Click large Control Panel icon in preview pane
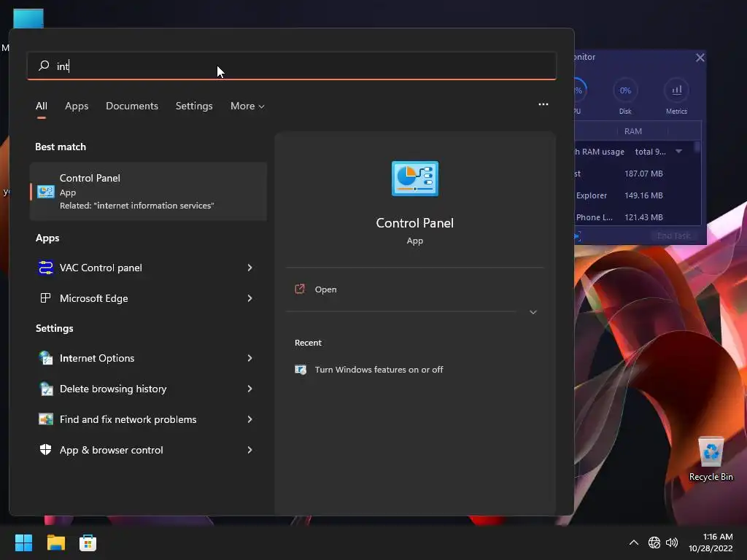This screenshot has width=747, height=560. [x=415, y=179]
